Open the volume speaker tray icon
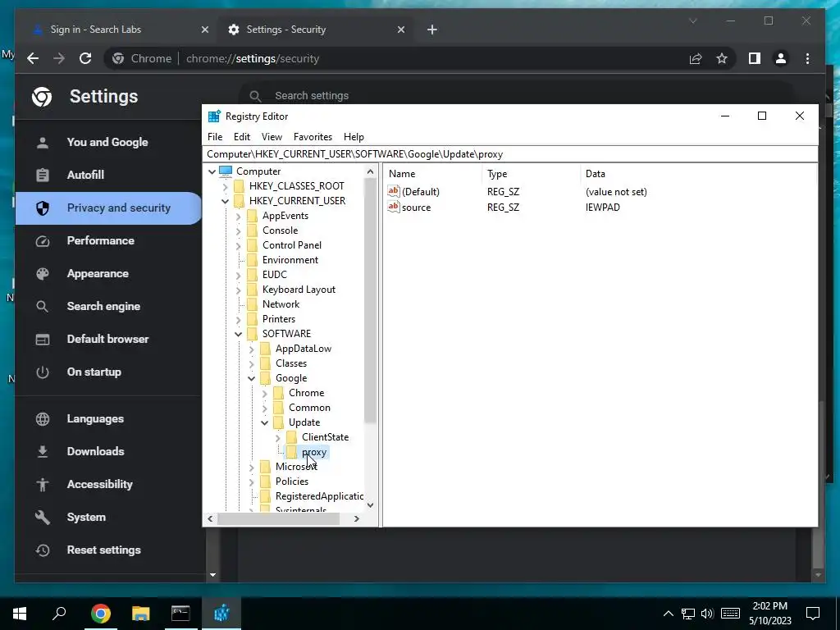 pos(706,614)
